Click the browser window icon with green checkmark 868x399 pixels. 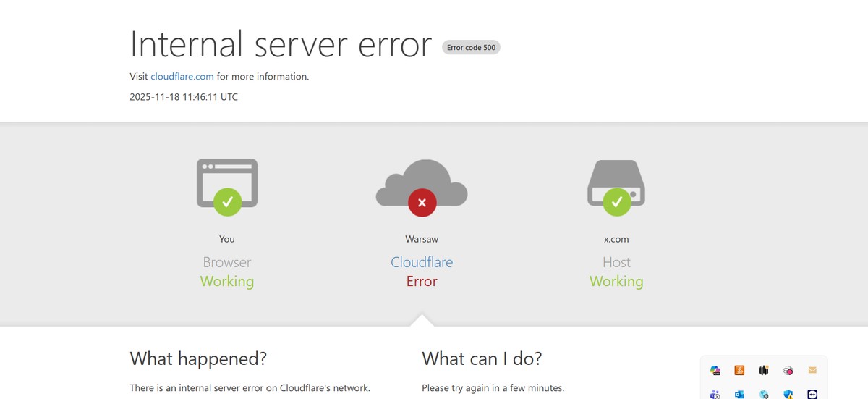click(227, 186)
